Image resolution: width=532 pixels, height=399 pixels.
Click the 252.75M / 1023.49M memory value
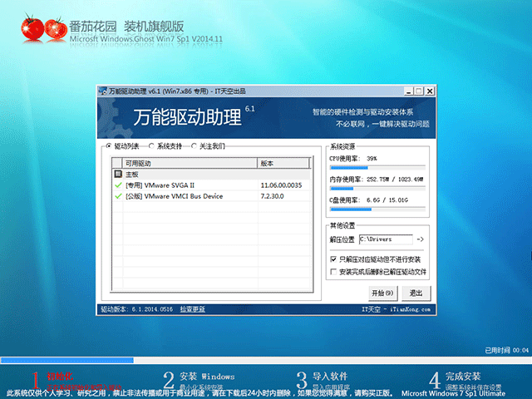(395, 180)
